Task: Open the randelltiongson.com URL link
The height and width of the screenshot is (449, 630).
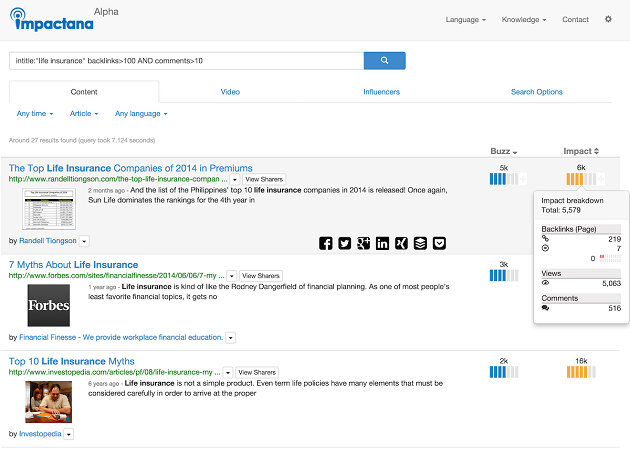Action: (118, 179)
